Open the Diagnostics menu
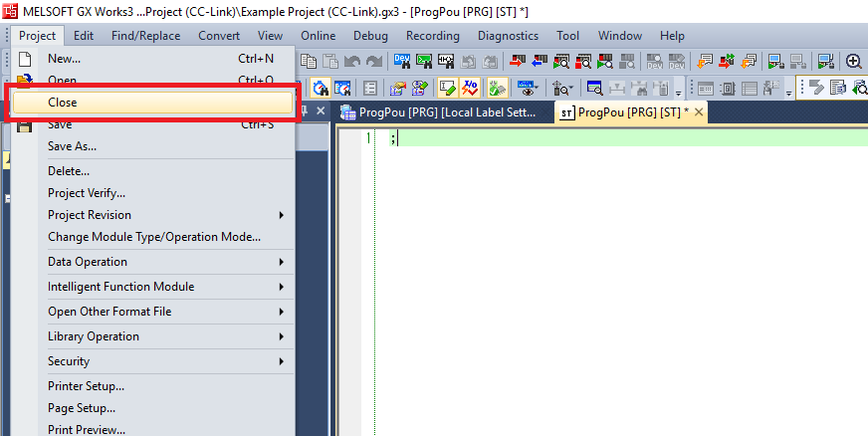This screenshot has width=868, height=436. (508, 36)
